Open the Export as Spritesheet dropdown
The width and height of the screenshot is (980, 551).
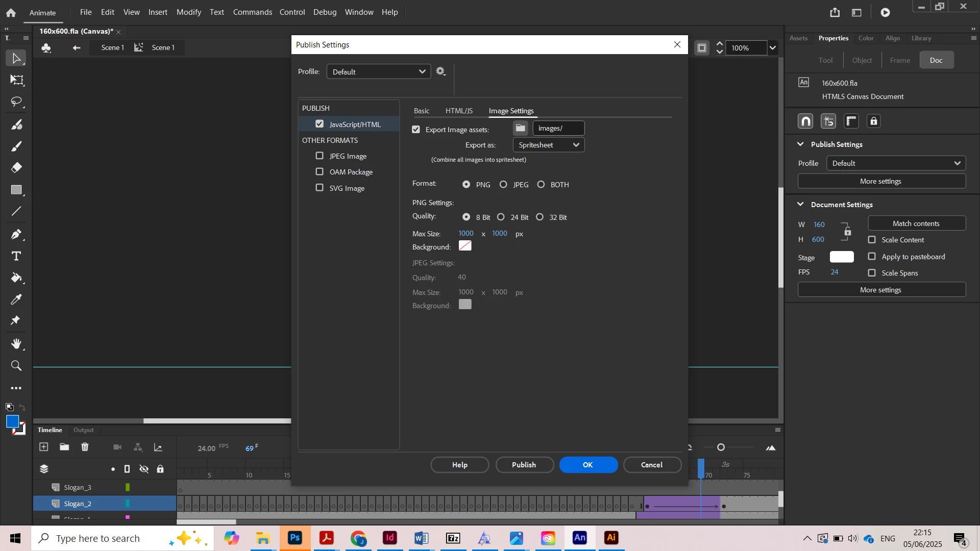point(548,145)
